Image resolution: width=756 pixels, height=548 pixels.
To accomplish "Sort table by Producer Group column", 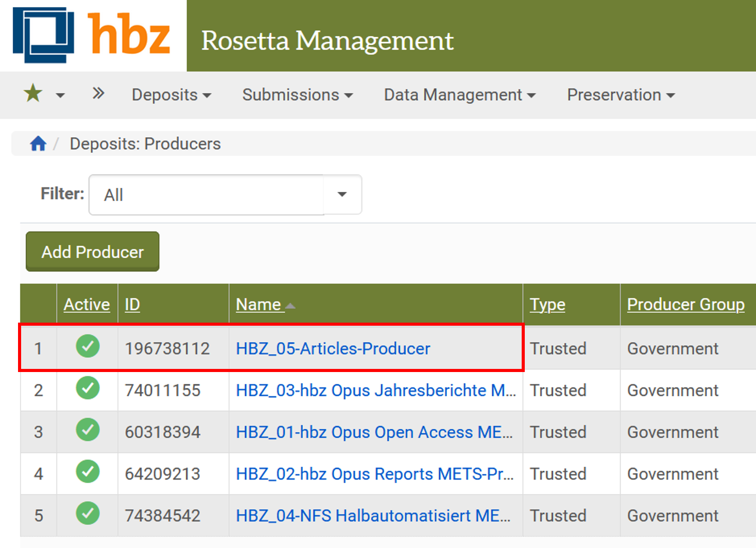I will coord(685,305).
